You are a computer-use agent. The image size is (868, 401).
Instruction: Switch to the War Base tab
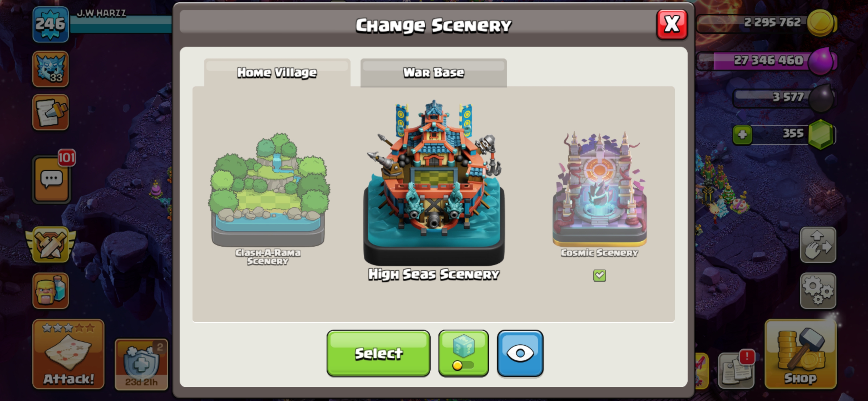433,72
